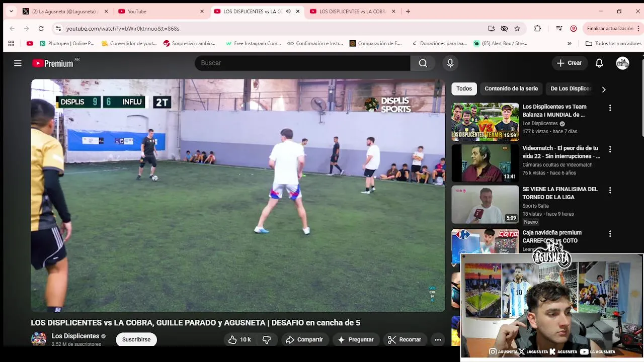
Task: Open Comparación de E... bookmark
Action: click(x=375, y=43)
